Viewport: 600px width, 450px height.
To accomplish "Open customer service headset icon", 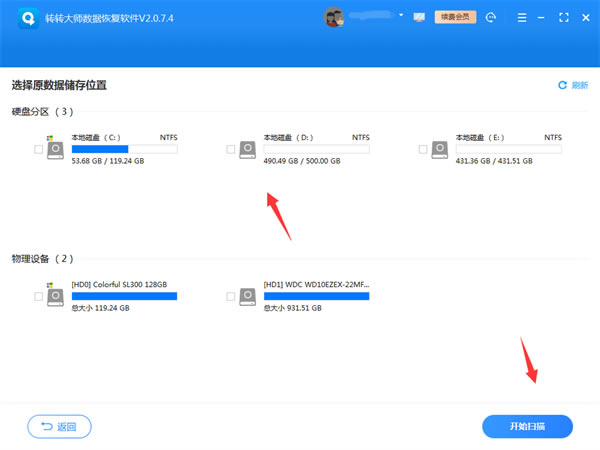I will click(x=492, y=17).
